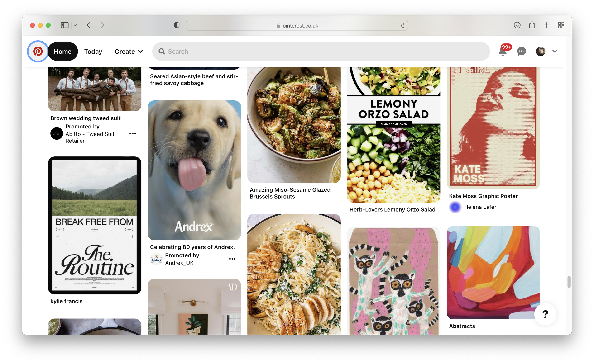This screenshot has height=364, width=594.
Task: Open more options on Andrex pin
Action: pyautogui.click(x=232, y=259)
